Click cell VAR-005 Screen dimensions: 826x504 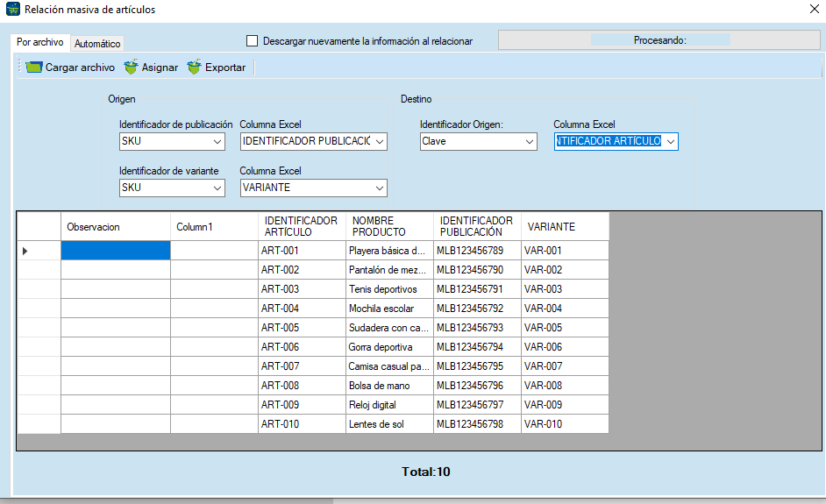(x=566, y=328)
